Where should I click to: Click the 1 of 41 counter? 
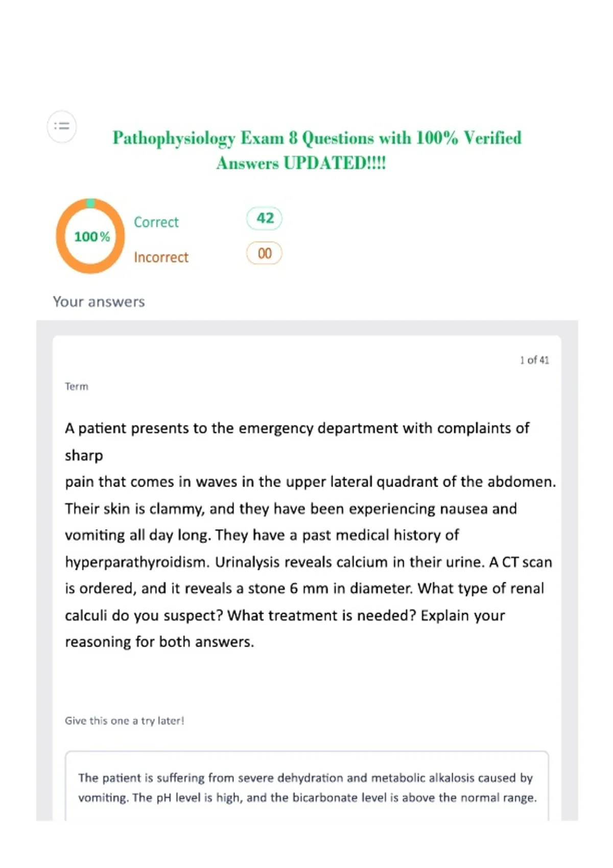[x=534, y=360]
